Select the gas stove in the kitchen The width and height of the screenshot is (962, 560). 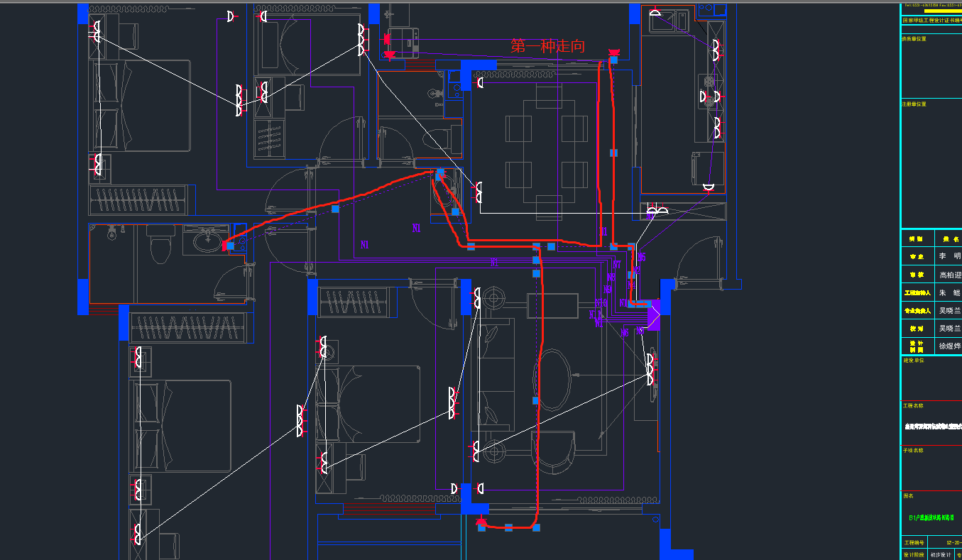click(709, 93)
